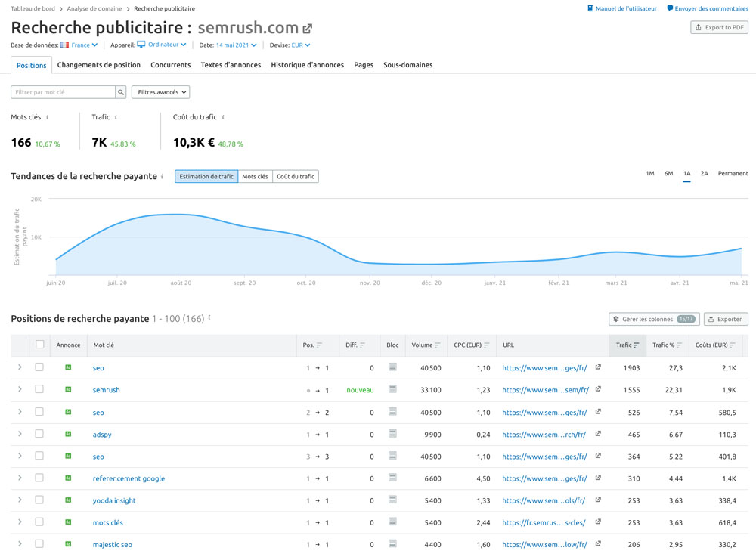Select the Permanent chart time range

(733, 174)
